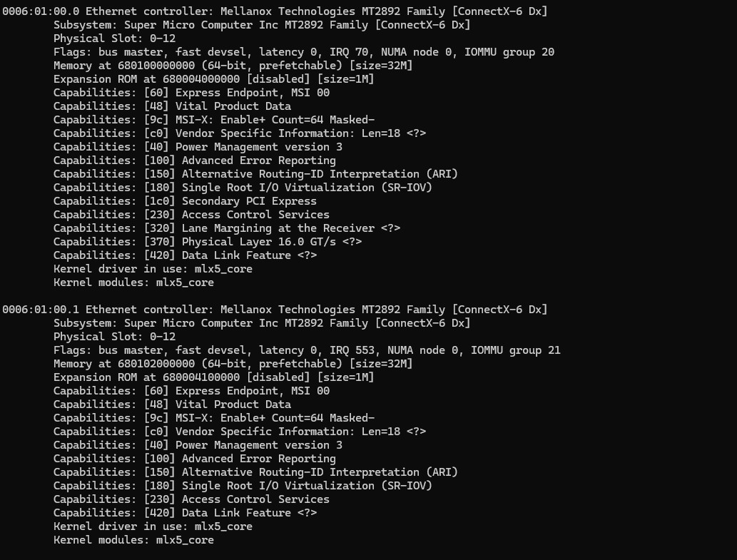The image size is (737, 560).
Task: Select the Access Control Services line of the second device
Action: coord(191,499)
